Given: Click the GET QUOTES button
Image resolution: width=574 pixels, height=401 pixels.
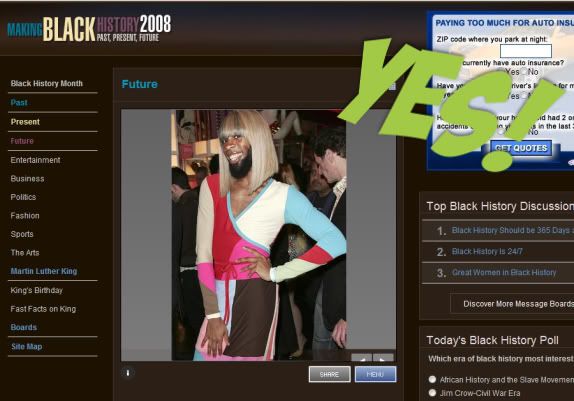Looking at the screenshot, I should click(521, 148).
